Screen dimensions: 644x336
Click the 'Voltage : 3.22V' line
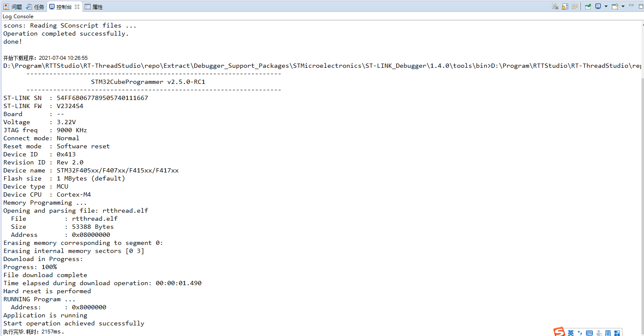(40, 122)
